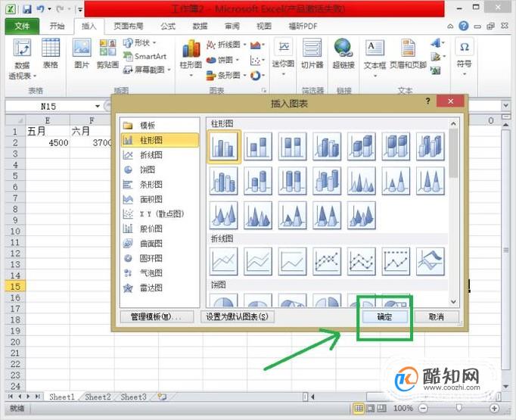Insert a Slicer (切片器)

[x=312, y=54]
